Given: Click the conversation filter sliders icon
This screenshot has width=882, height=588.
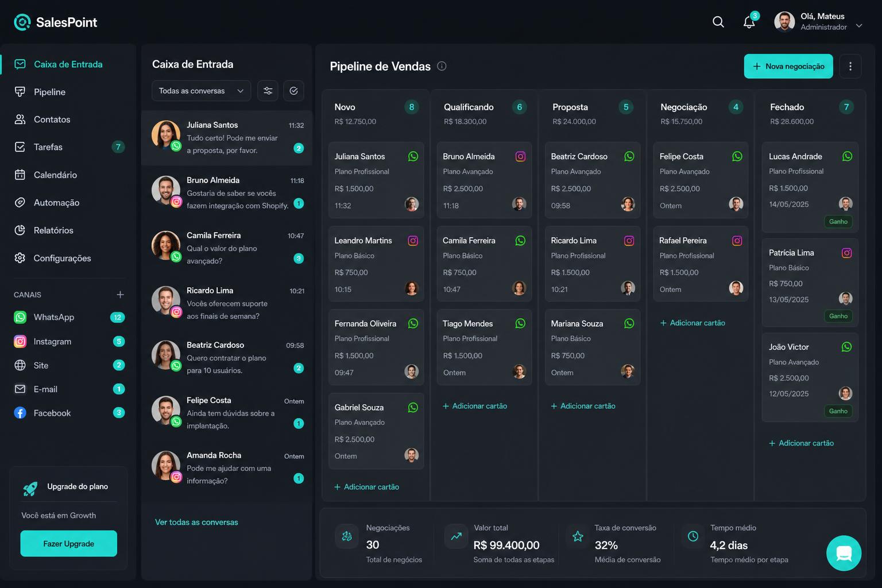Looking at the screenshot, I should tap(268, 91).
